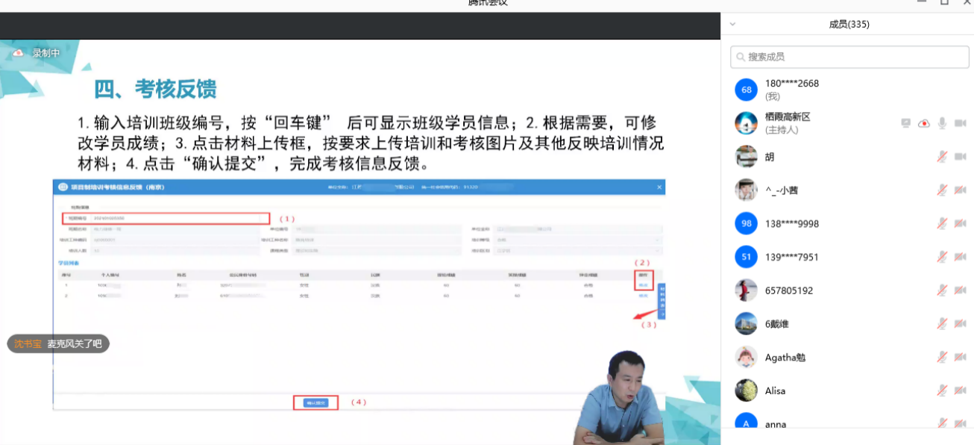Toggle disabled camera for 138****9998
The width and height of the screenshot is (980, 445).
pos(961,223)
